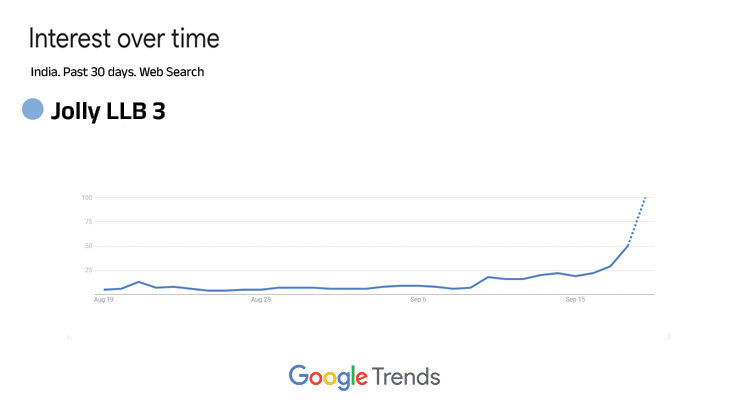Click the 25 label on the y-axis
730x403 pixels.
tap(88, 270)
